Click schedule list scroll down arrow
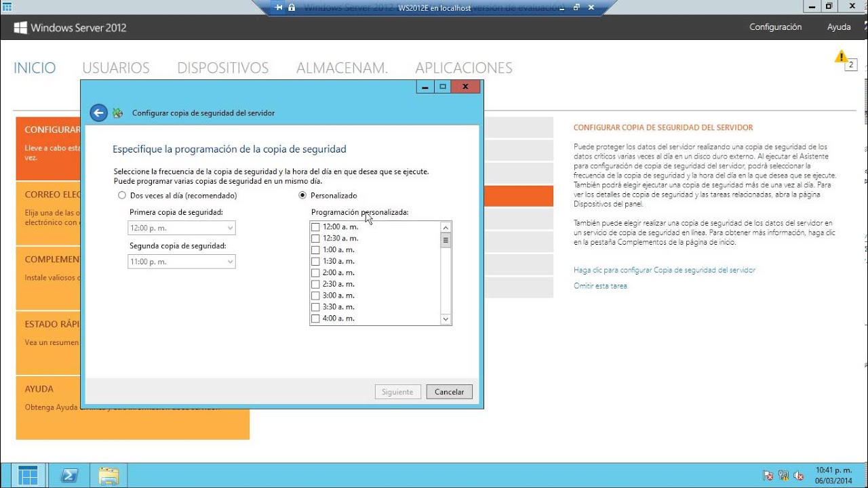This screenshot has height=488, width=868. 446,319
